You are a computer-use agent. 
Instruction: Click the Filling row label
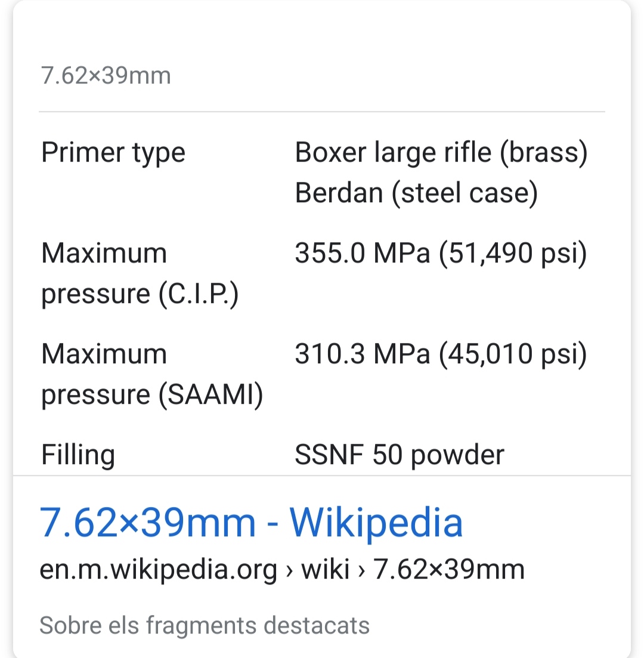[78, 455]
